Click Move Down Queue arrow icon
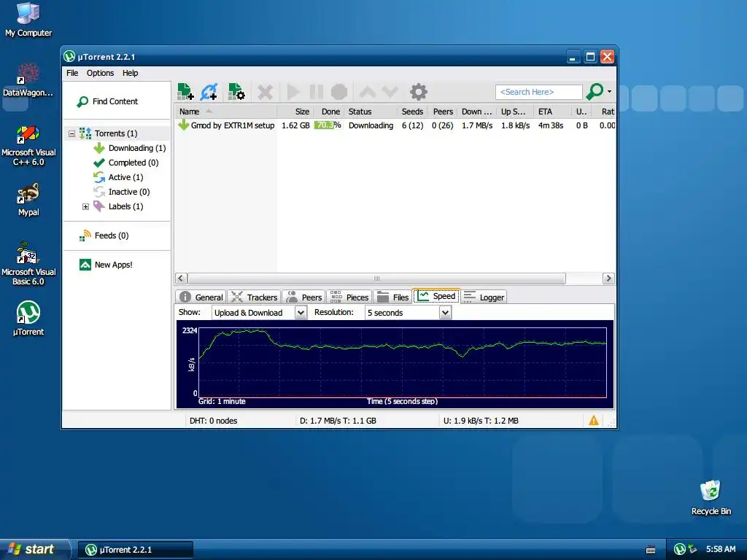747x560 pixels. click(x=390, y=92)
